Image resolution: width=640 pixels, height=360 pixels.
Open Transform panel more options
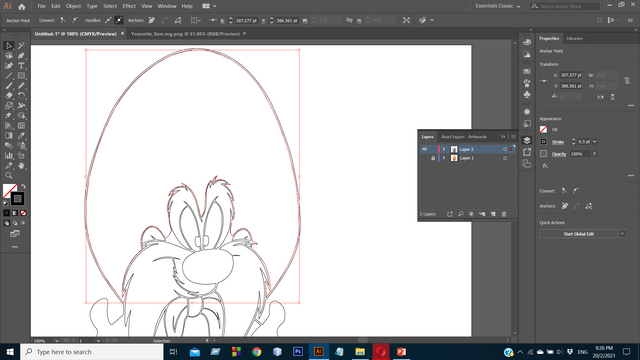click(x=631, y=106)
